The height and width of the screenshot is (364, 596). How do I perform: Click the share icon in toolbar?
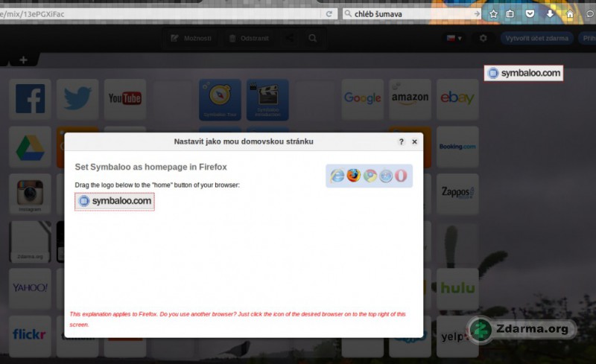(290, 39)
